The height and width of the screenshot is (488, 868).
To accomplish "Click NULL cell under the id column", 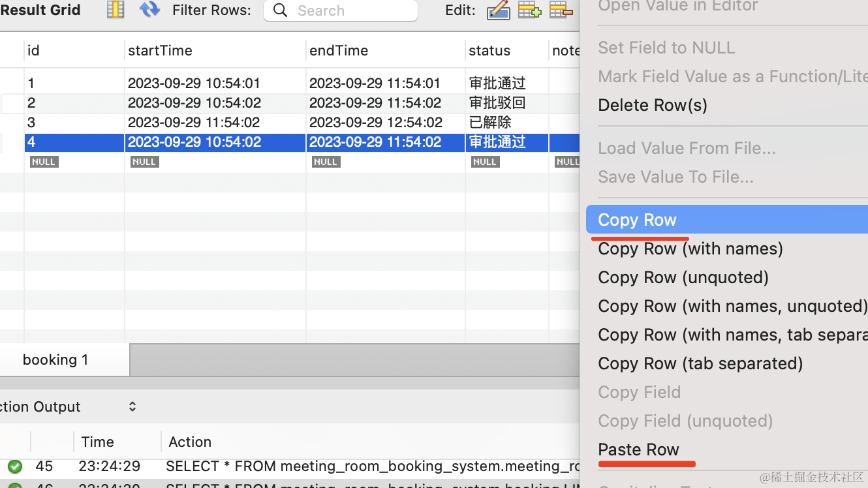I will coord(44,162).
